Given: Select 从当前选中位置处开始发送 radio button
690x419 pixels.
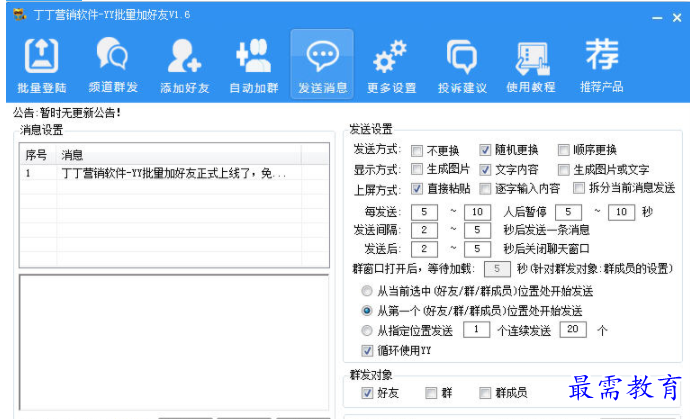Looking at the screenshot, I should 367,291.
